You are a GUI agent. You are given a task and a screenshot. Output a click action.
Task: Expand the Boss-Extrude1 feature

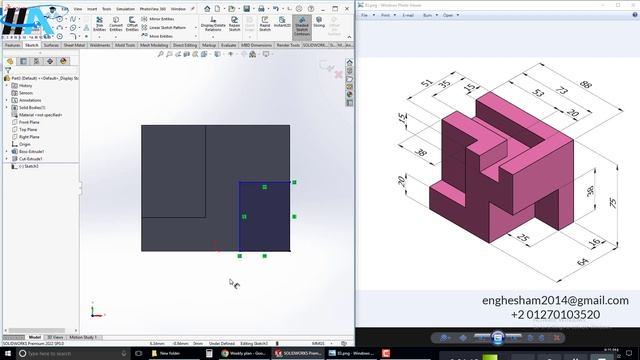pyautogui.click(x=7, y=152)
